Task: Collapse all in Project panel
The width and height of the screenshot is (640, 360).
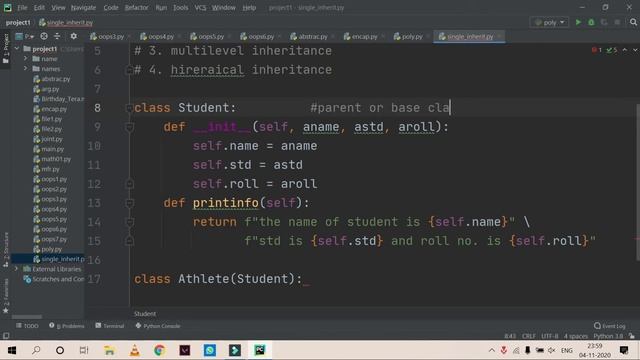Action: (x=57, y=36)
